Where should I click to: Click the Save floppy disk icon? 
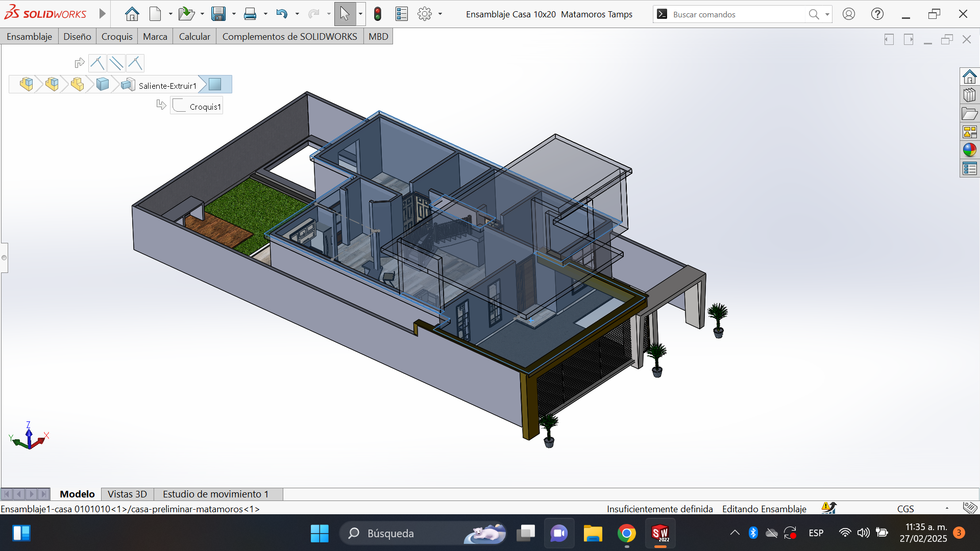[218, 14]
